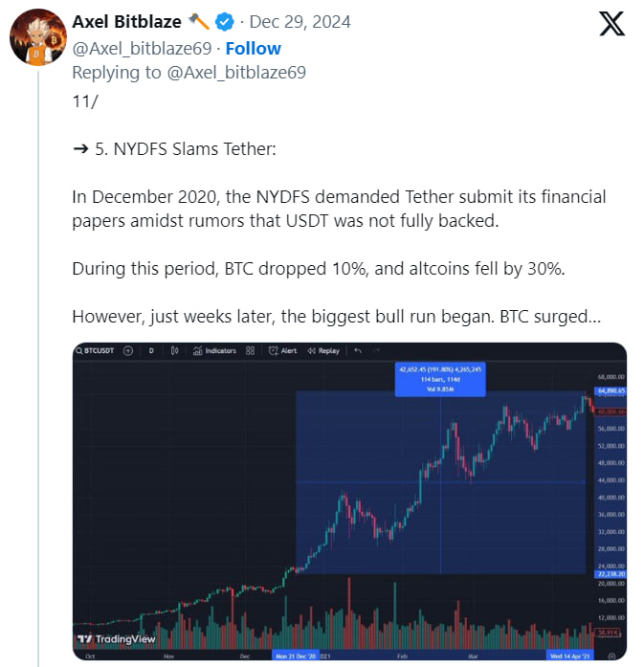
Task: Click the Dec 29, 2024 timestamp
Action: 300,22
